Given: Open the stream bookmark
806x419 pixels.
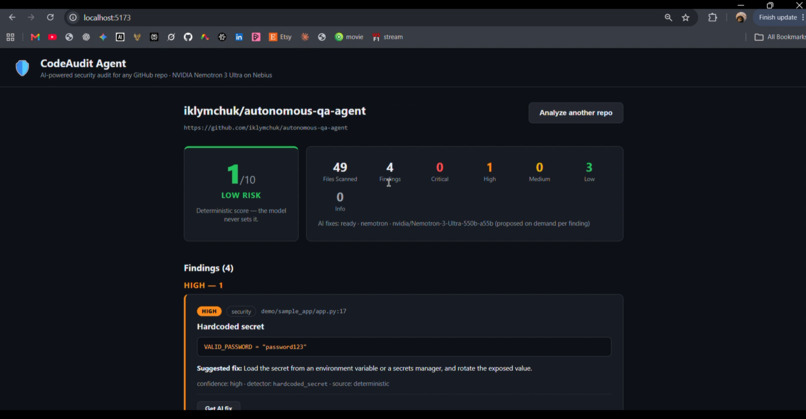Looking at the screenshot, I should point(388,37).
